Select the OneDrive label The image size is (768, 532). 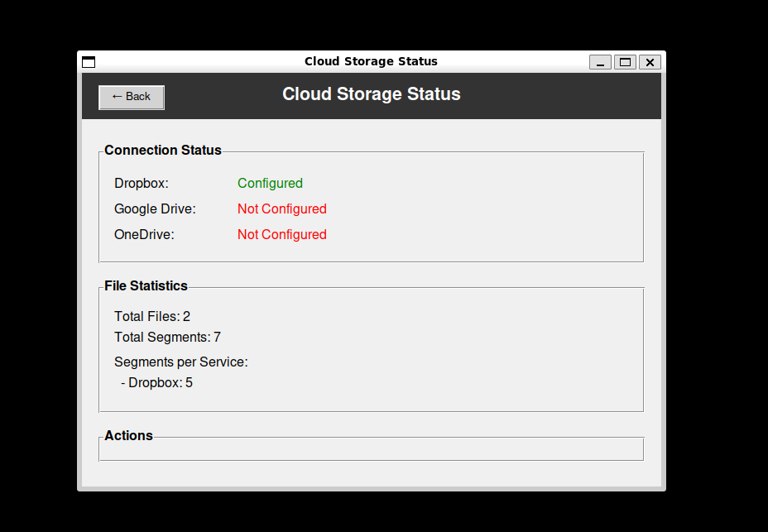(x=144, y=235)
